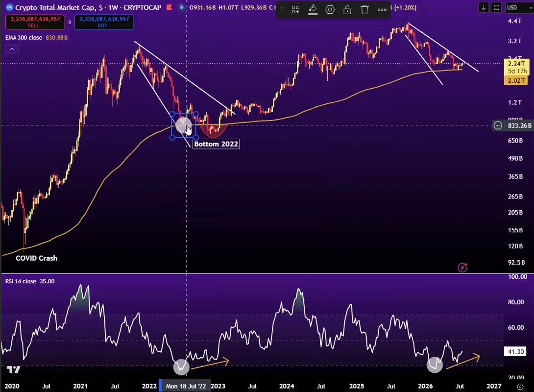Open time axis settings hexagon icon
Viewport: 534px width, 392px height.
coord(520,386)
